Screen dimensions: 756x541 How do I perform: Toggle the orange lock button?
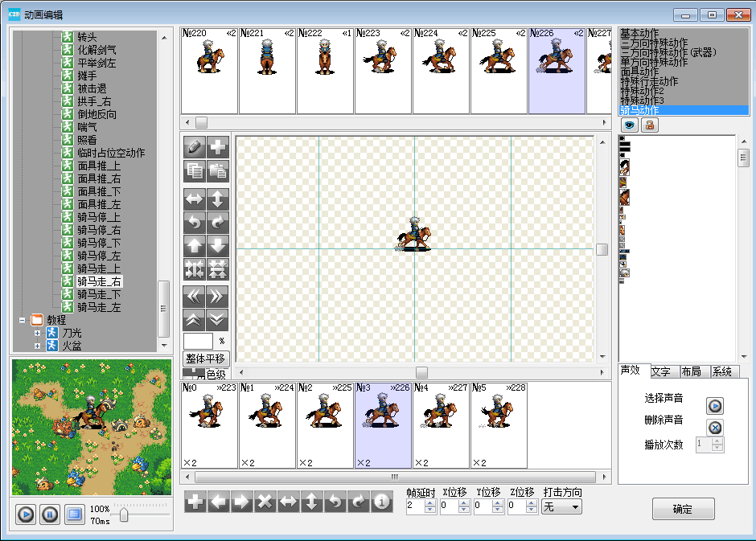click(647, 125)
